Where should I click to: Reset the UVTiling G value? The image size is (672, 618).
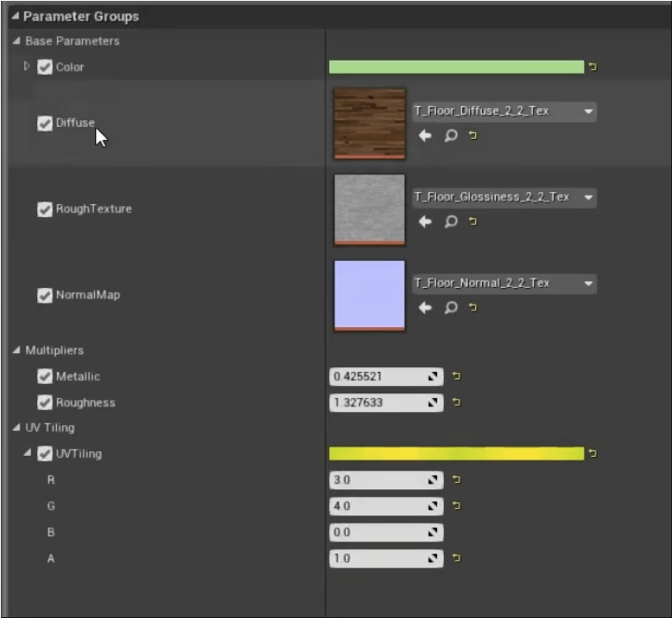pyautogui.click(x=457, y=506)
